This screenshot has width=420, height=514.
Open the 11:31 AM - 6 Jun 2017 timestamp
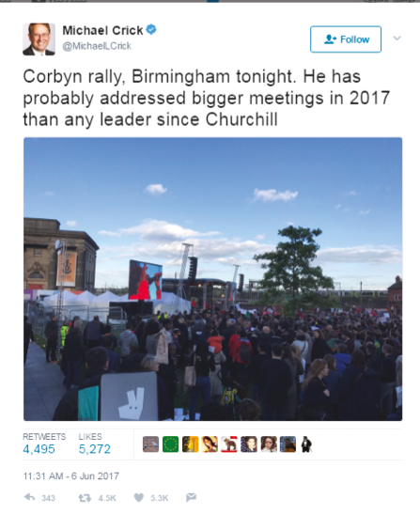[x=70, y=476]
